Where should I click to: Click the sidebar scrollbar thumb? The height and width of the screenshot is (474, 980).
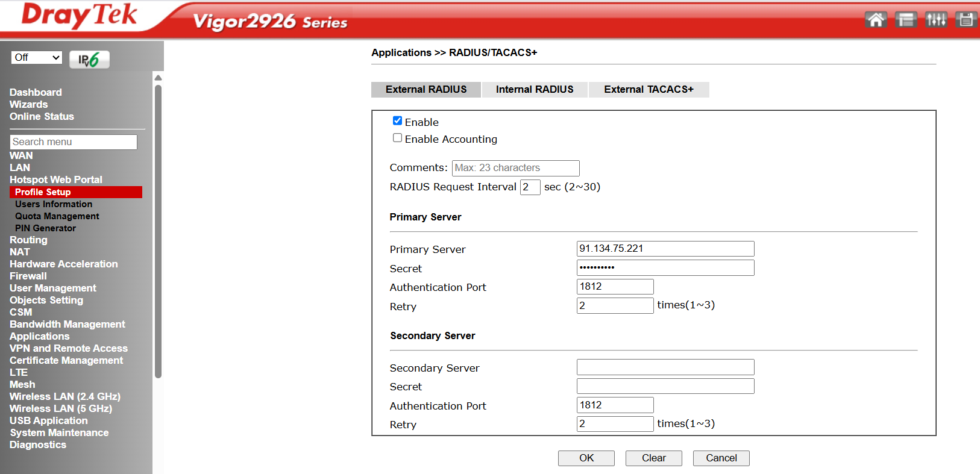click(158, 231)
